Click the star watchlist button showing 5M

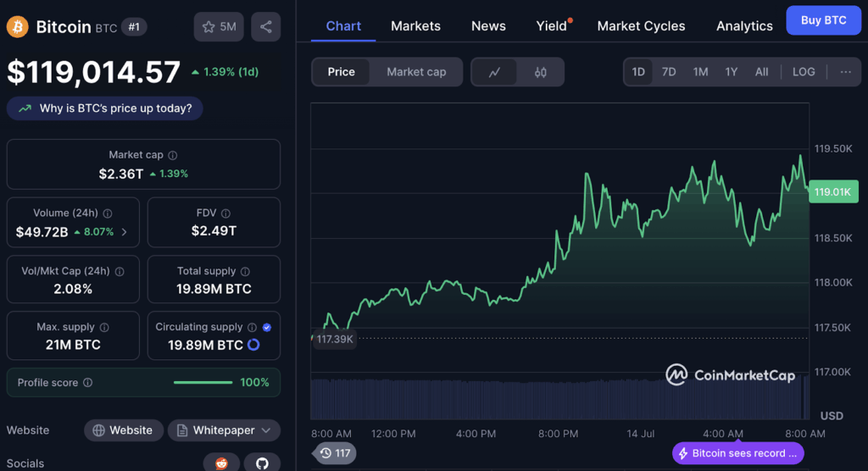pos(219,27)
